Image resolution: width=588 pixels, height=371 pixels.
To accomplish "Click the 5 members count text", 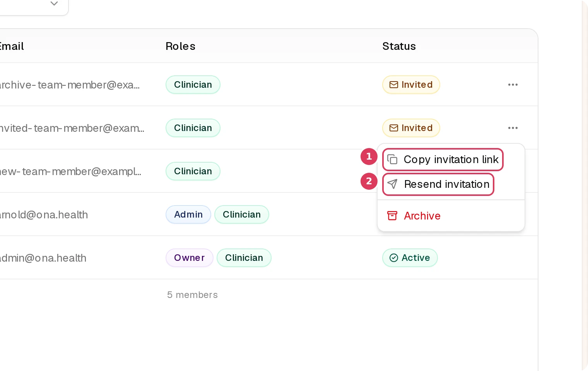I will (x=192, y=295).
